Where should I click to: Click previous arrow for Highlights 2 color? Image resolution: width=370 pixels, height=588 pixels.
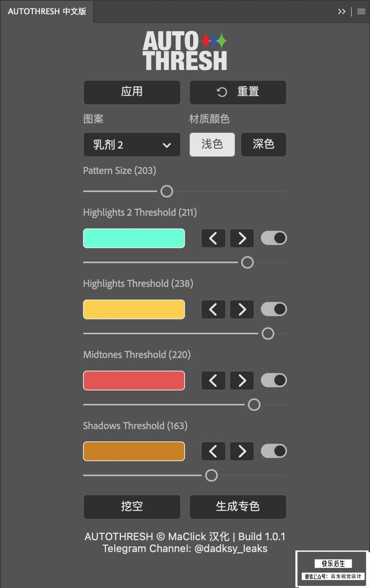(213, 238)
